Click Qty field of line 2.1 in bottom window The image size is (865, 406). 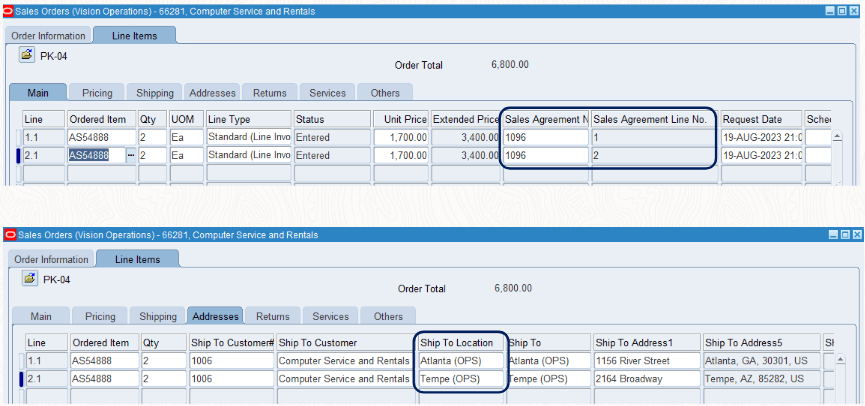[x=164, y=379]
